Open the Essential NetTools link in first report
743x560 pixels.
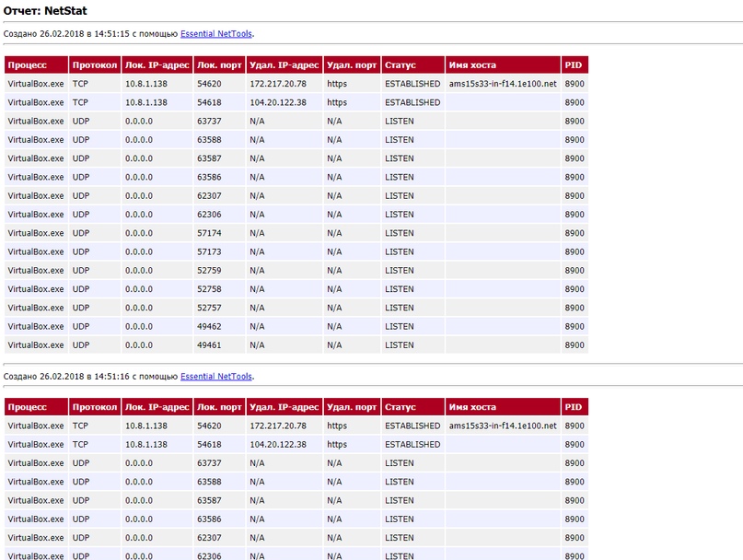[x=215, y=34]
